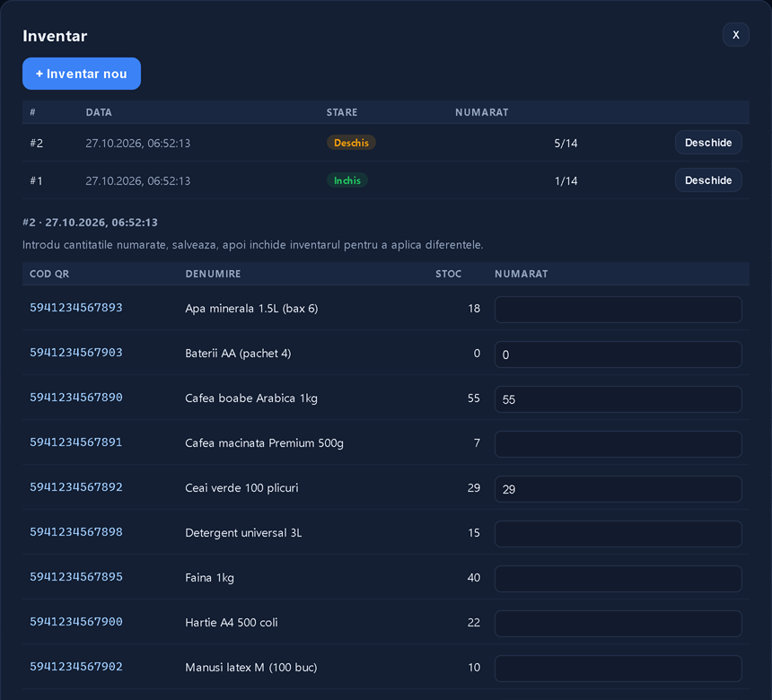Click the Baterii AA (pachet 4) name
This screenshot has width=772, height=700.
tap(238, 354)
